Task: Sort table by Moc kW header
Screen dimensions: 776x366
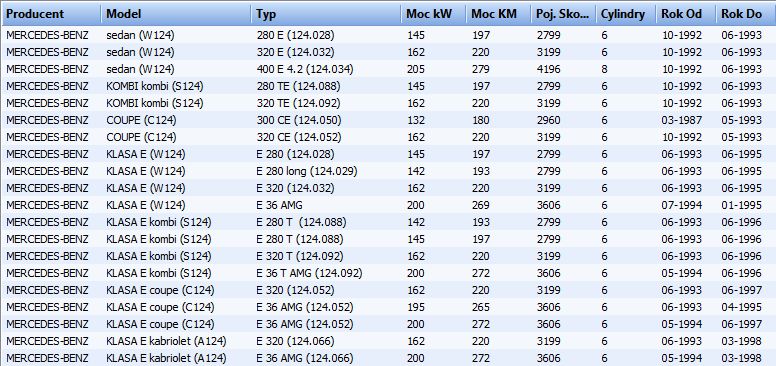Action: (434, 14)
